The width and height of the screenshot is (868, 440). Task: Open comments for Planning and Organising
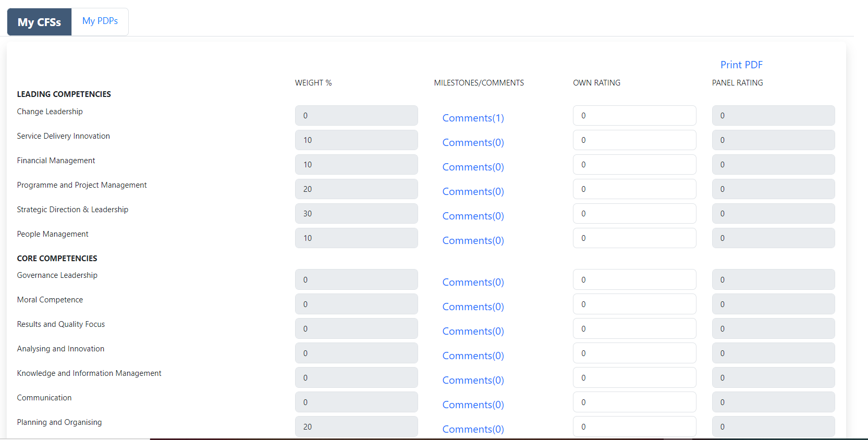pos(473,429)
